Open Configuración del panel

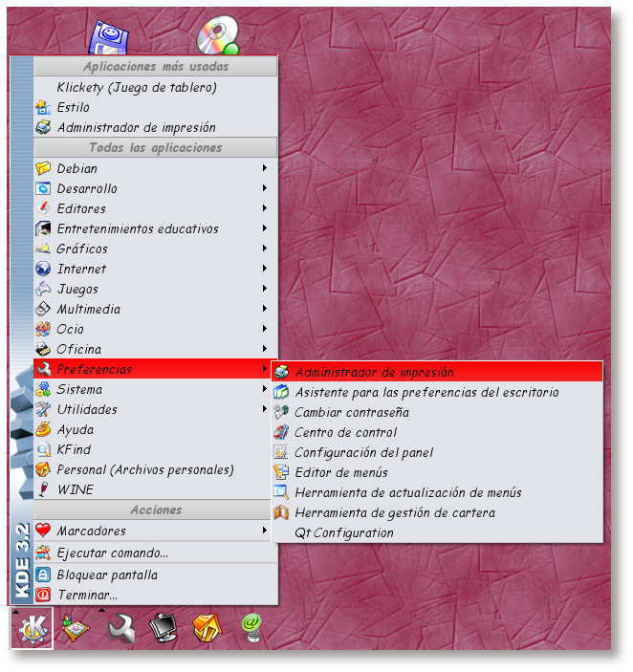(x=363, y=452)
